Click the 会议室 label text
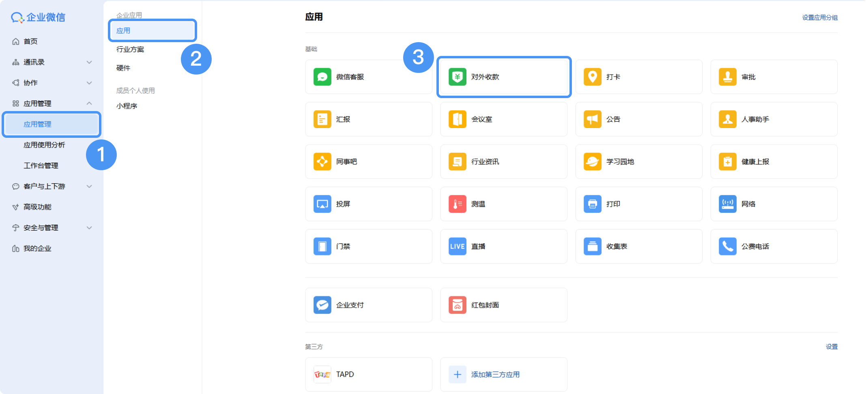868x394 pixels. (481, 119)
